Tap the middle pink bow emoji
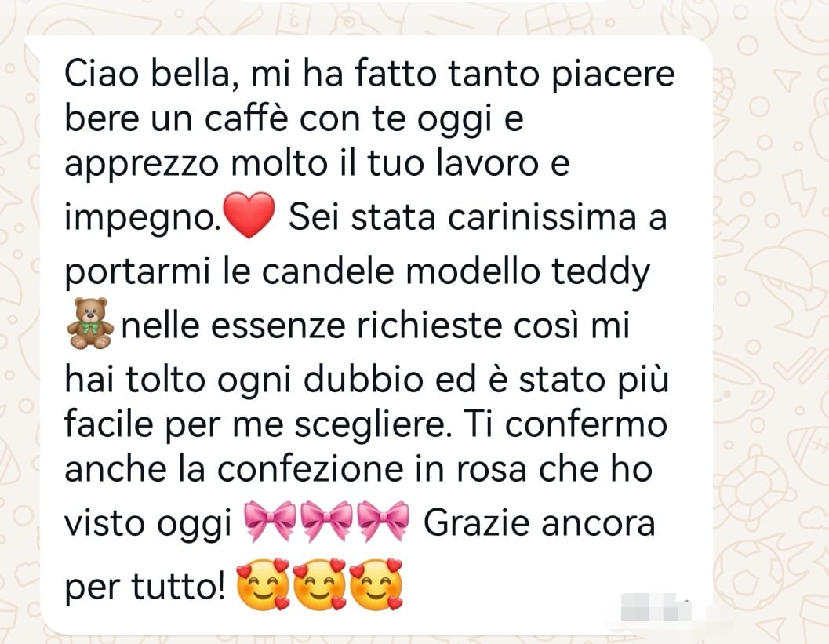 tap(327, 522)
